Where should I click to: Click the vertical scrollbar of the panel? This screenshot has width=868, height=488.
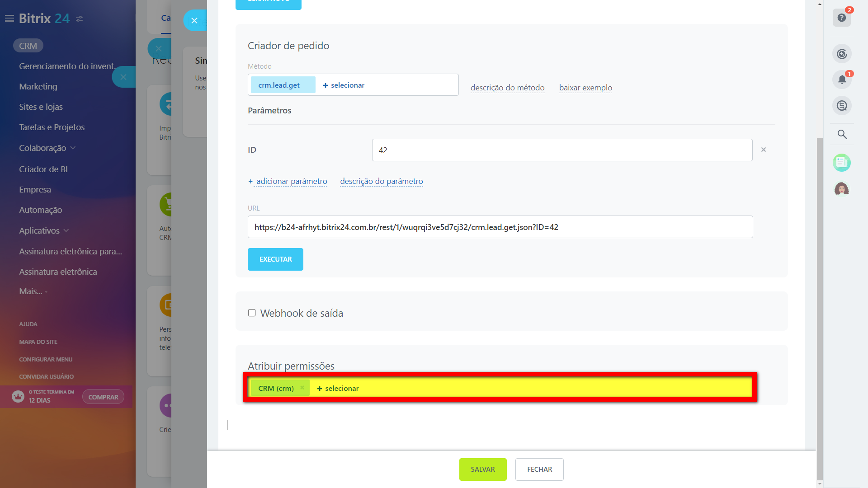point(819,307)
